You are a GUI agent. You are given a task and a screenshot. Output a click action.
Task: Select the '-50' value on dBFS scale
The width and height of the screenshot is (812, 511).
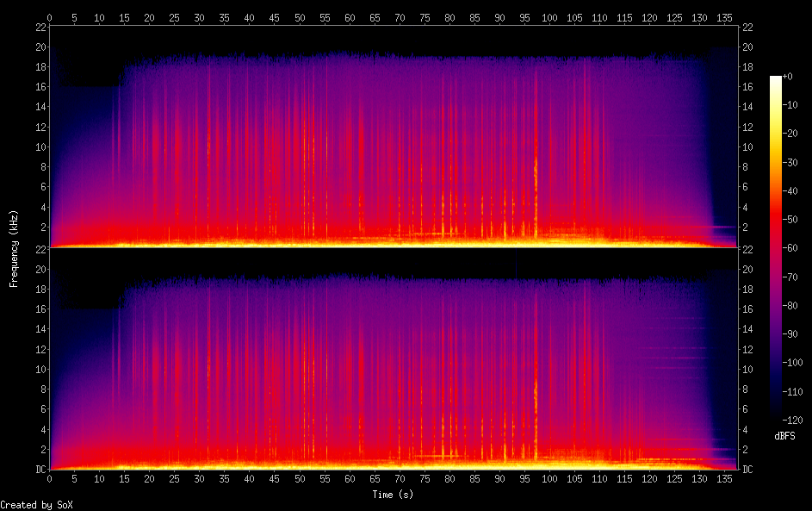(x=790, y=219)
